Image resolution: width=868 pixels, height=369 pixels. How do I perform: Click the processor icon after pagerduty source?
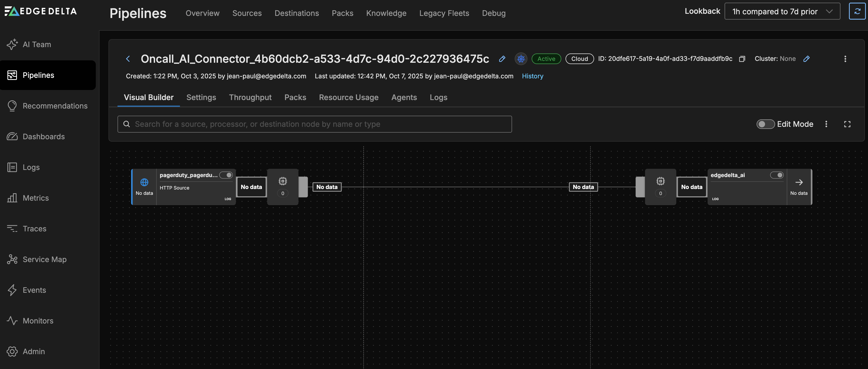(x=282, y=182)
